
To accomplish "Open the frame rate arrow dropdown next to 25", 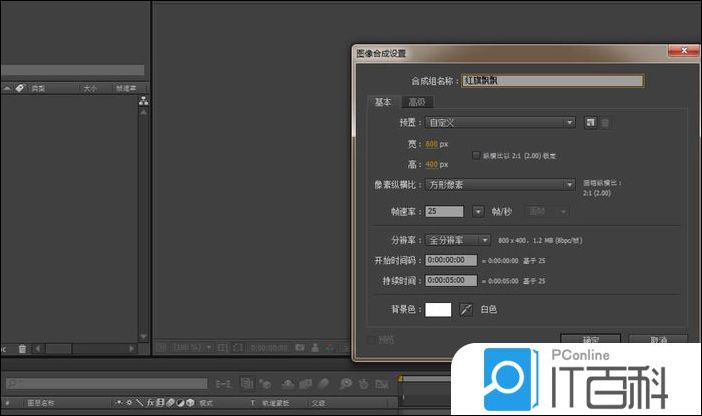I will [x=478, y=211].
